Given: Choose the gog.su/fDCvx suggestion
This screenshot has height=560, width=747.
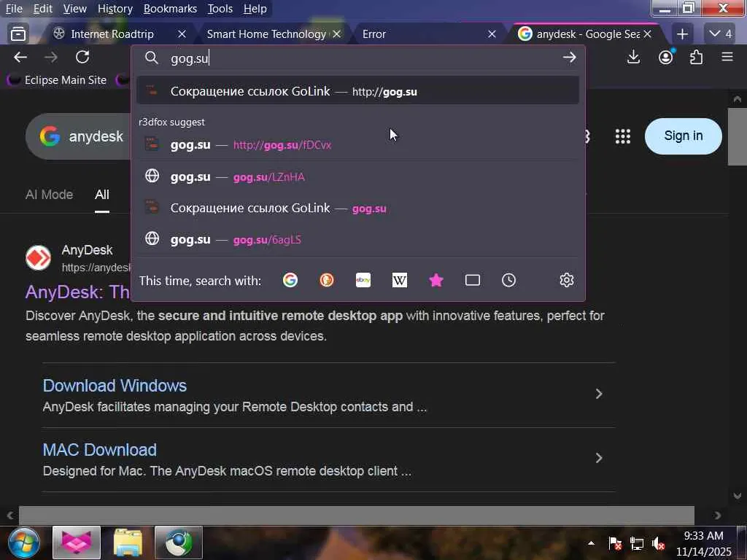Looking at the screenshot, I should coord(357,144).
